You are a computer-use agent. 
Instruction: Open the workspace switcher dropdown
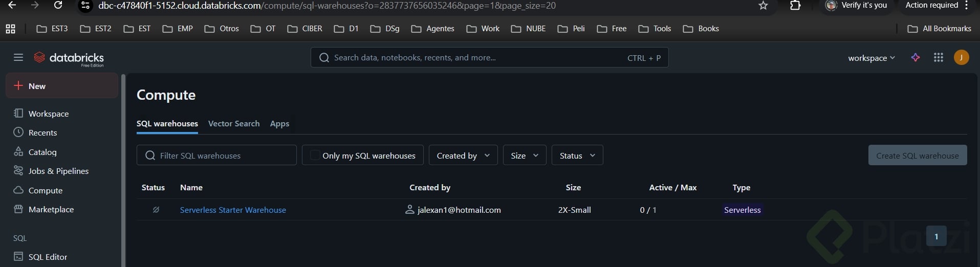click(871, 58)
